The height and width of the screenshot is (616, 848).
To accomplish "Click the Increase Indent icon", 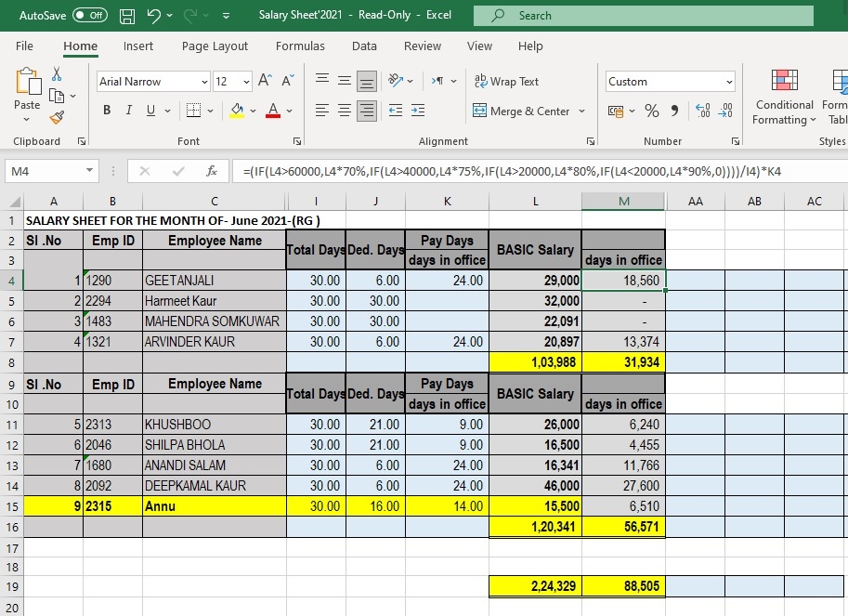I will tap(417, 111).
